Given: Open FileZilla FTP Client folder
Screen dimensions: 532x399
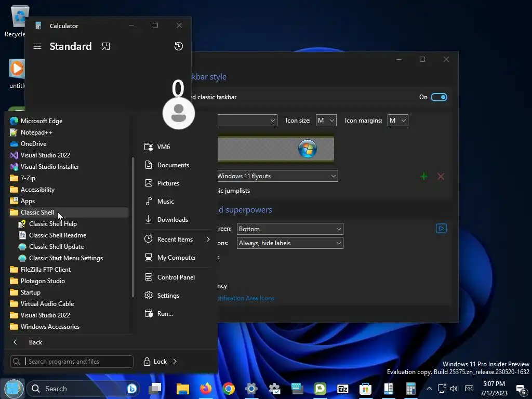Looking at the screenshot, I should [41, 270].
